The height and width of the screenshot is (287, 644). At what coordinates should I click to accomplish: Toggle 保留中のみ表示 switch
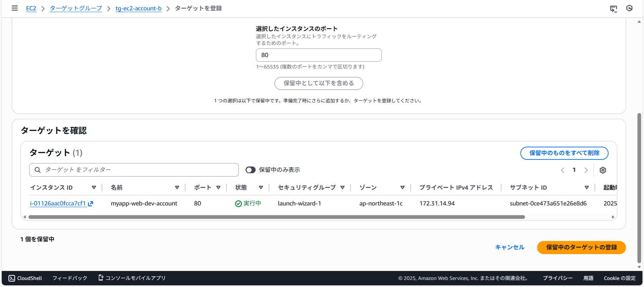pos(251,170)
